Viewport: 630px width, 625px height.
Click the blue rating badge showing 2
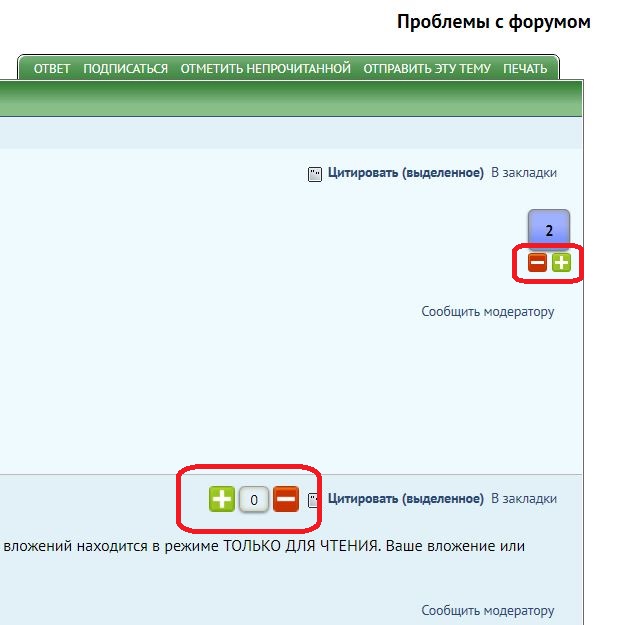coord(549,229)
